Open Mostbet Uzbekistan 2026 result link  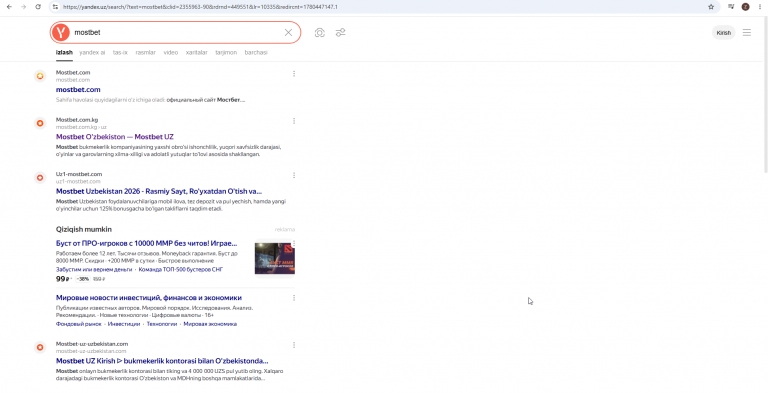(x=159, y=191)
